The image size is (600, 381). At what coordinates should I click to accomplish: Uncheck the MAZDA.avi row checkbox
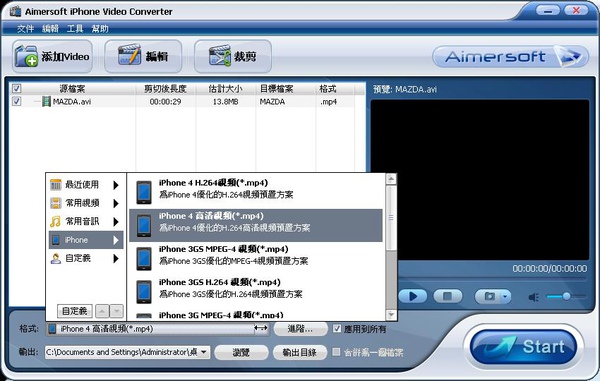[16, 101]
